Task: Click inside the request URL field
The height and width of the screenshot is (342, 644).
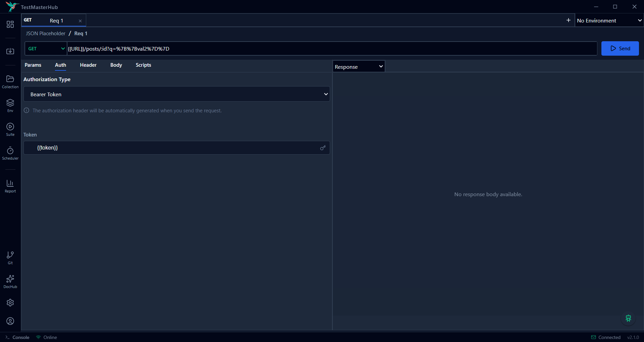Action: pos(235,49)
